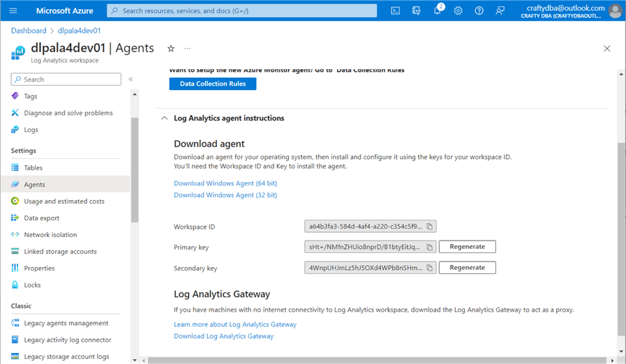
Task: Click the horizontal scrollbar right arrow
Action: (613, 361)
